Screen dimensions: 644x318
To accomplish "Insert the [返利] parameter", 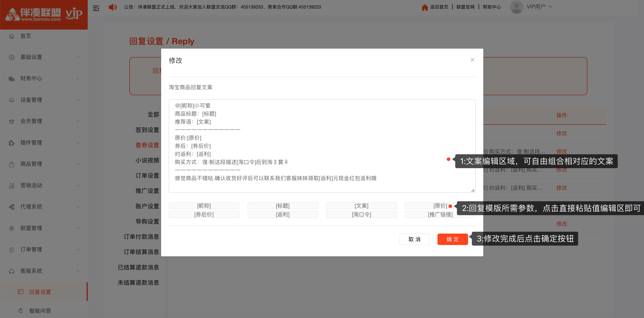I will point(283,214).
